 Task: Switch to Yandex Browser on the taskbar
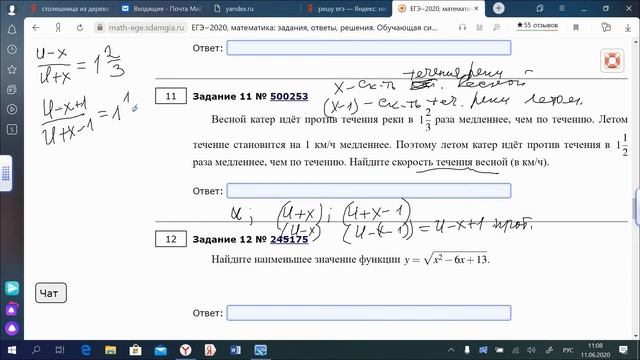click(x=186, y=350)
